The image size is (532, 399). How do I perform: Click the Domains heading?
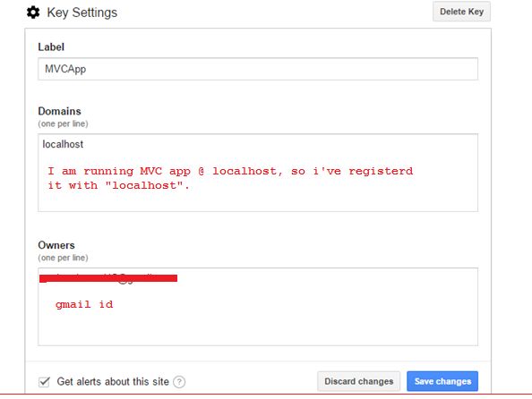coord(59,111)
